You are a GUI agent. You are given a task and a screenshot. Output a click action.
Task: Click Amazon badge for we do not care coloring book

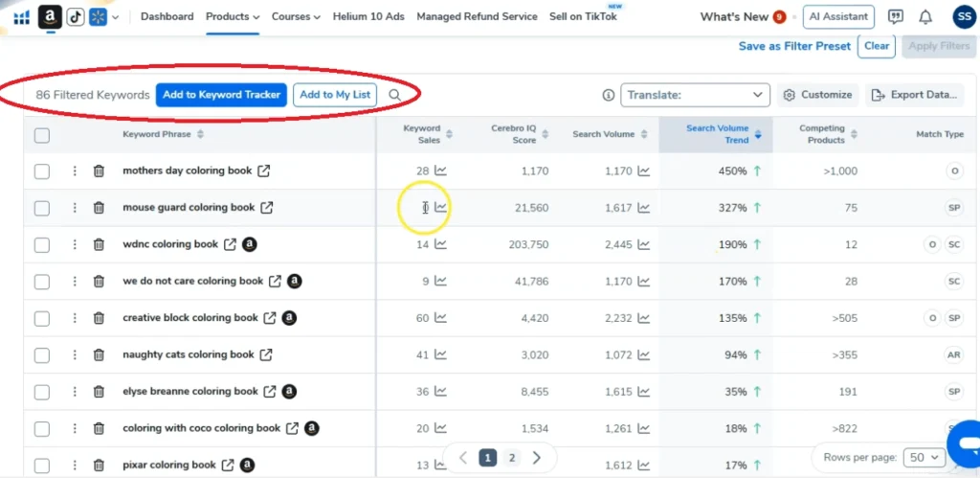(295, 281)
